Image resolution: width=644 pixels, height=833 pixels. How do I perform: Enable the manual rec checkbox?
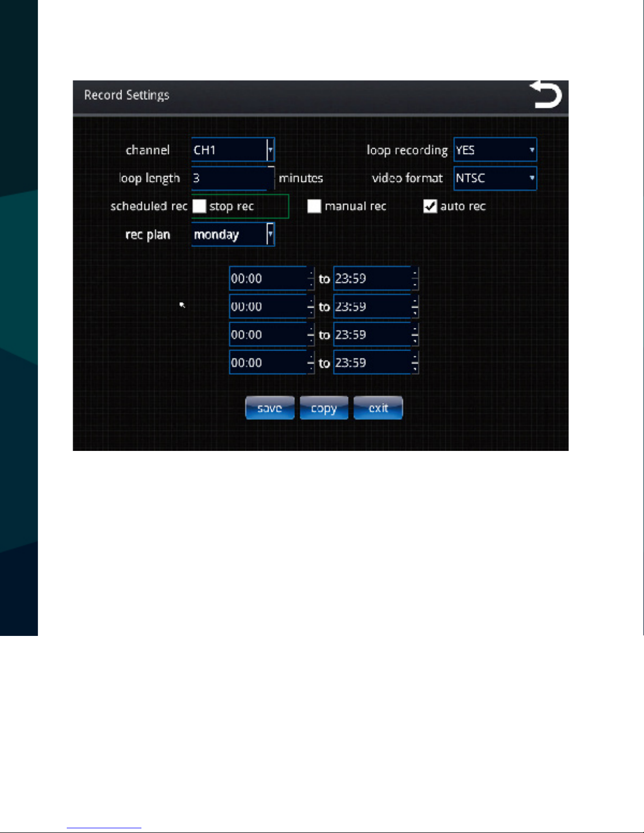[314, 206]
